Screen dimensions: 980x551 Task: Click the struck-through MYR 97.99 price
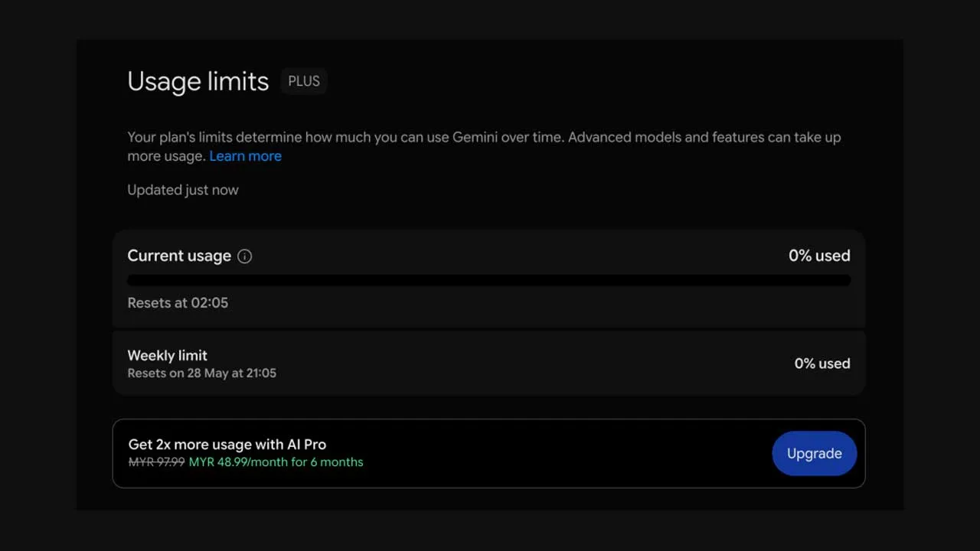point(156,462)
